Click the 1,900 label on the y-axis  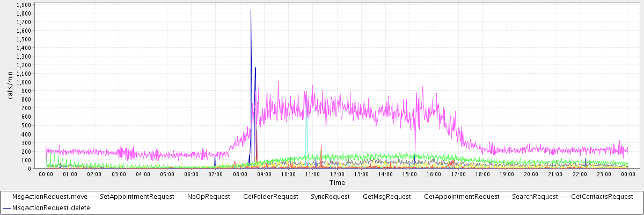pos(24,5)
